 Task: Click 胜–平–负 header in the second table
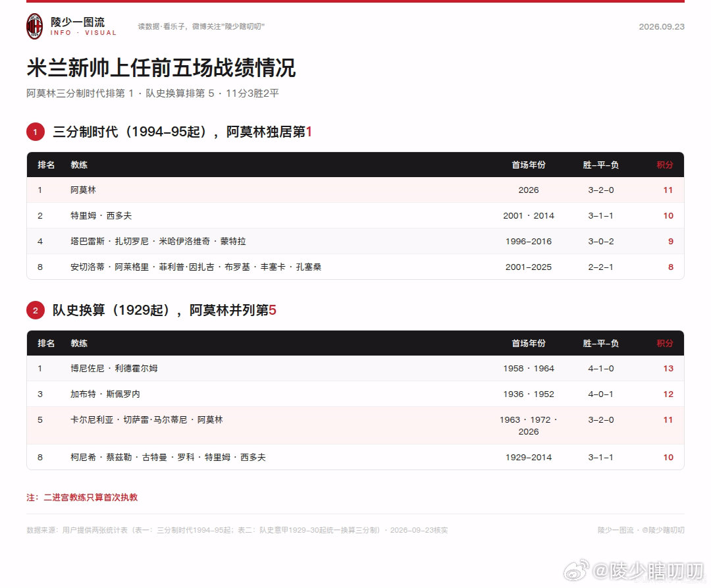601,343
